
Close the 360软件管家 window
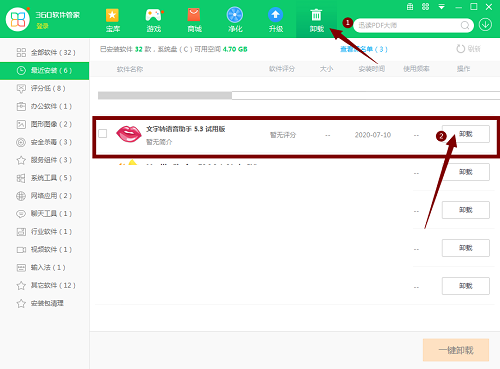pos(489,7)
